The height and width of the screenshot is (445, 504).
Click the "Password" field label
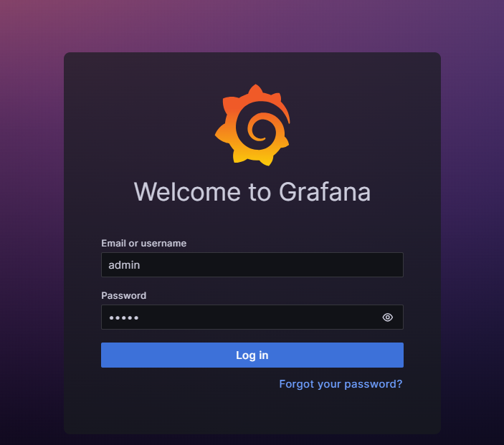click(x=123, y=296)
